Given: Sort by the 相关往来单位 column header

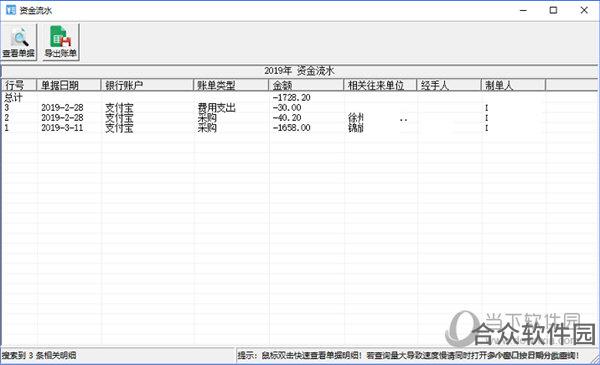Looking at the screenshot, I should coord(380,85).
